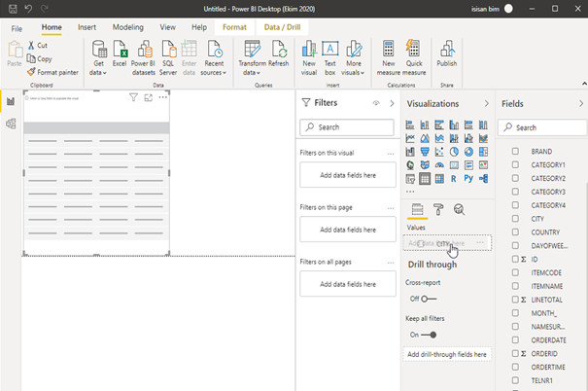Check the CITY field checkbox
Viewport: 588px width, 391px height.
tap(516, 219)
